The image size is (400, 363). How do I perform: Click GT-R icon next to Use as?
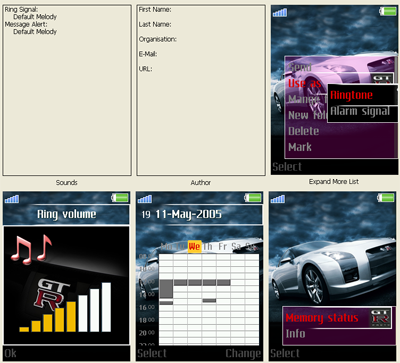click(382, 79)
